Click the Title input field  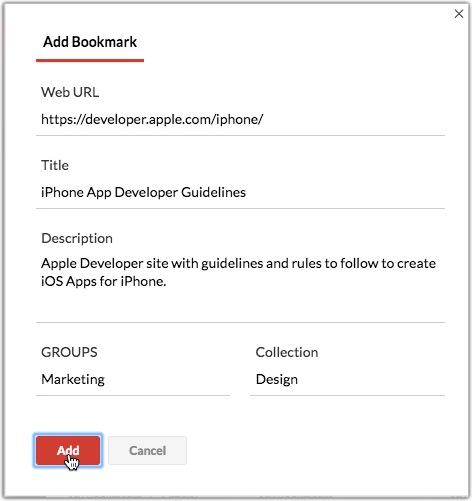pos(240,193)
